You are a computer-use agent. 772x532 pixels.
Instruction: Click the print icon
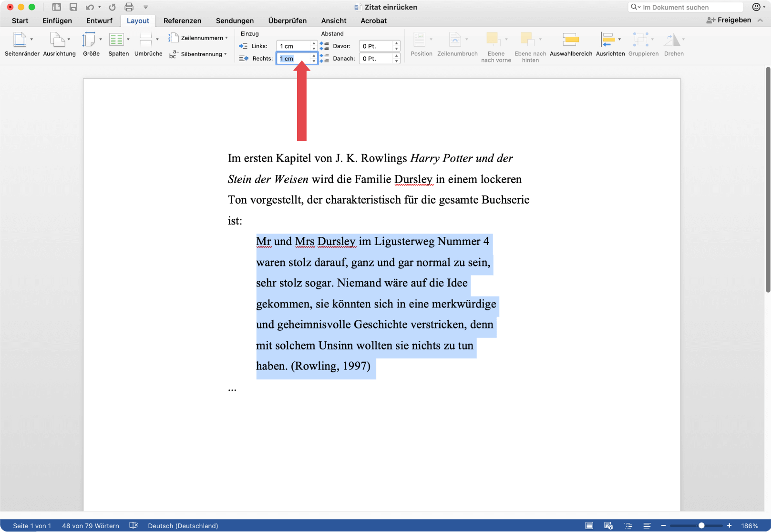pos(129,7)
